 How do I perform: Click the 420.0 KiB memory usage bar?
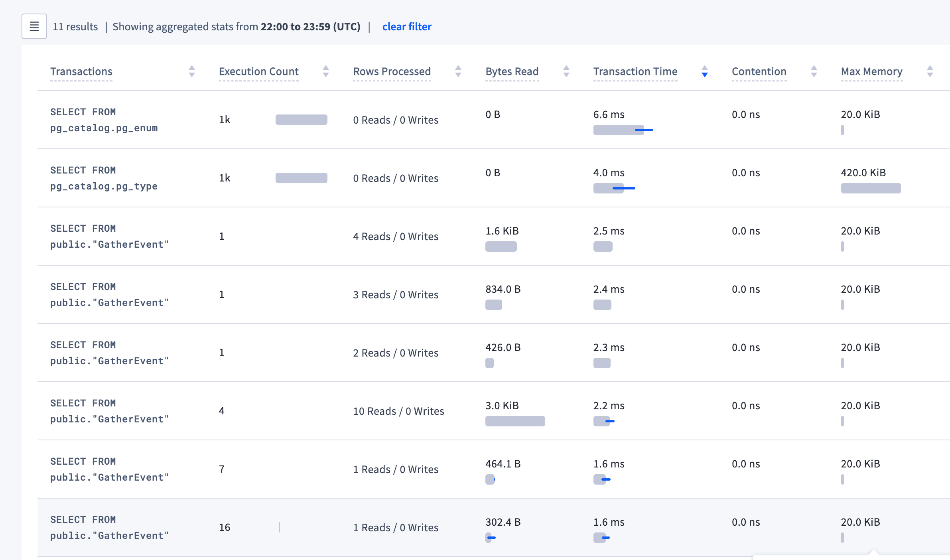(871, 188)
